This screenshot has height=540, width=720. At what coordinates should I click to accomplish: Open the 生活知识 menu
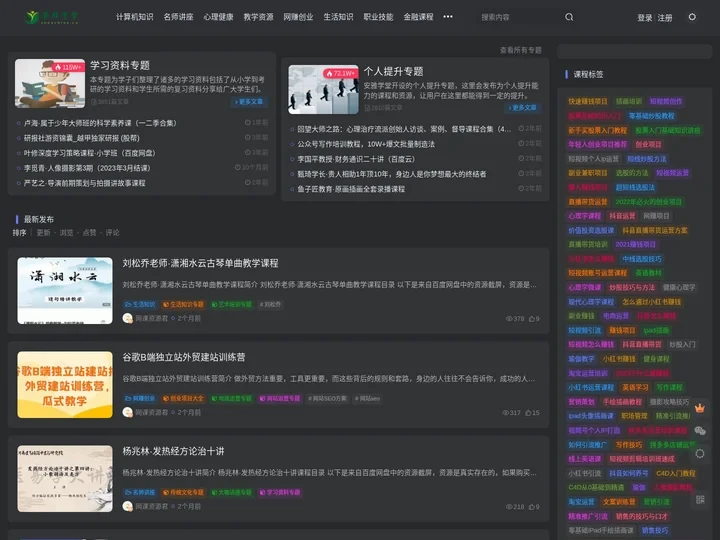pos(338,17)
